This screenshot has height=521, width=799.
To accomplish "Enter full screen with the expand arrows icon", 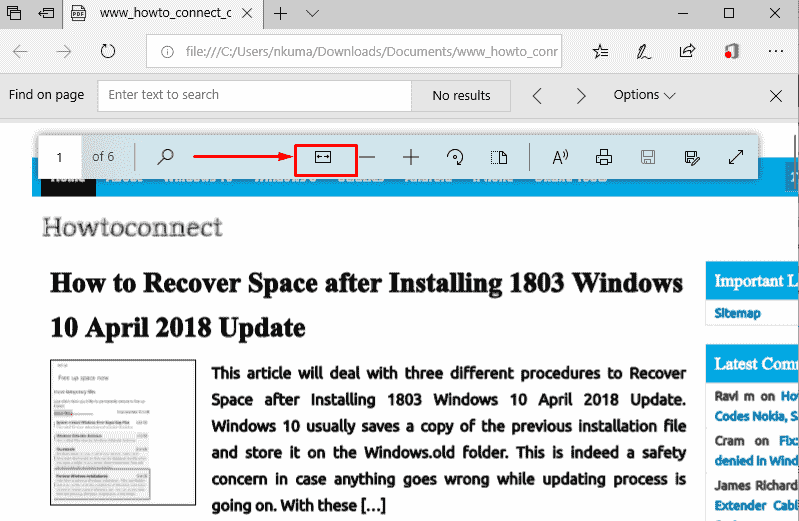I will [736, 157].
